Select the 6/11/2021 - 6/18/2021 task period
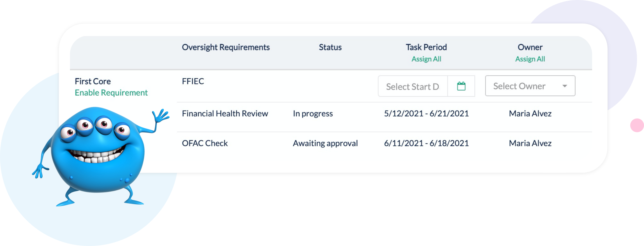Viewport: 644px width, 246px height. tap(426, 143)
